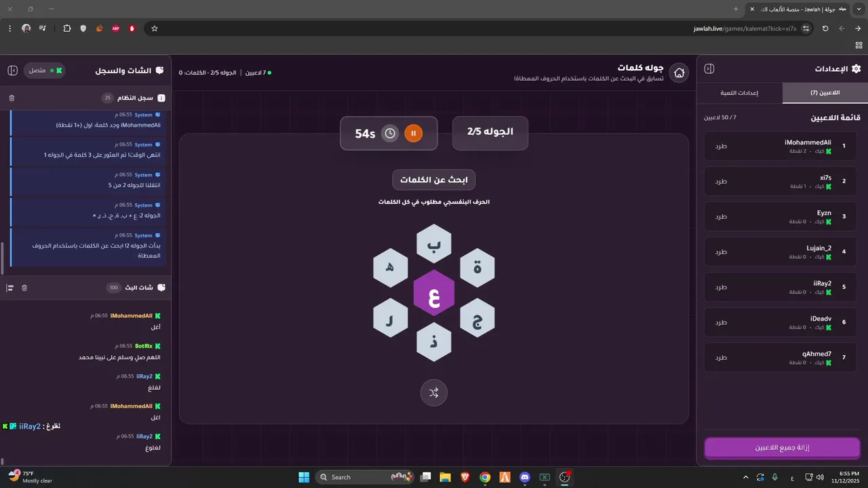Screen dimensions: 868x488
Task: Open browser three-dot menu
Action: pos(9,28)
